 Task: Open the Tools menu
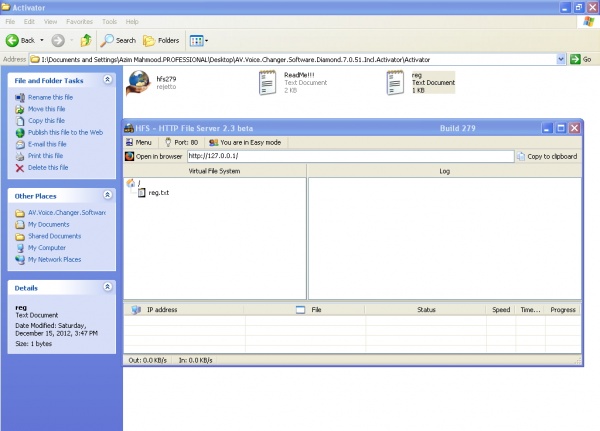coord(109,21)
